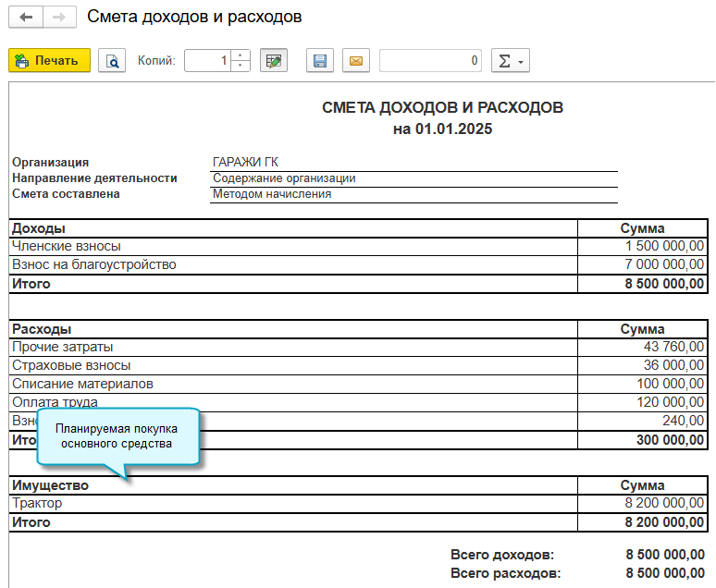The width and height of the screenshot is (716, 588).
Task: Increase copies with the up stepper arrow
Action: [x=241, y=55]
